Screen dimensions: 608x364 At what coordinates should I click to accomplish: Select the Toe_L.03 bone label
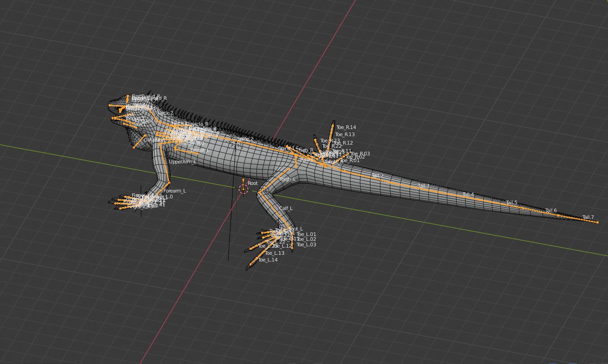306,244
